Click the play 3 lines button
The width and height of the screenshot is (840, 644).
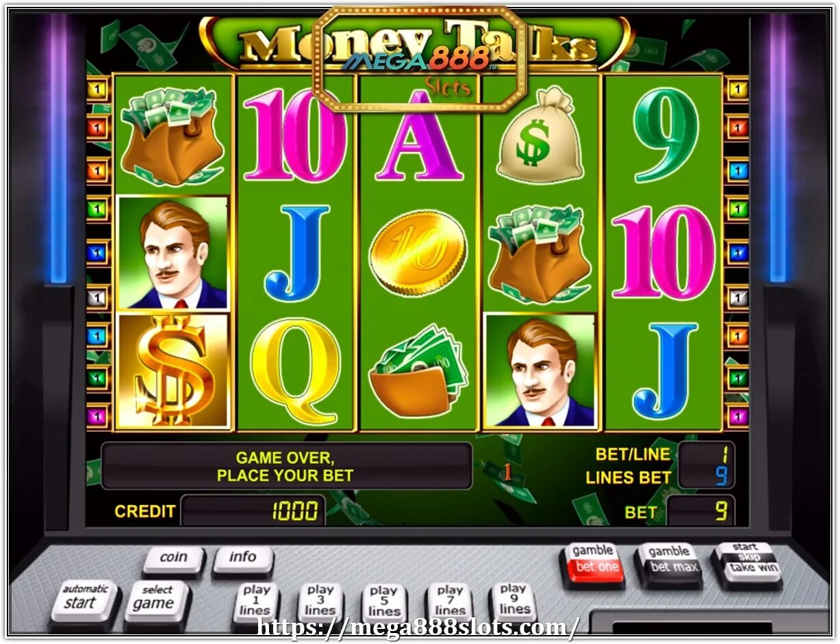[320, 602]
